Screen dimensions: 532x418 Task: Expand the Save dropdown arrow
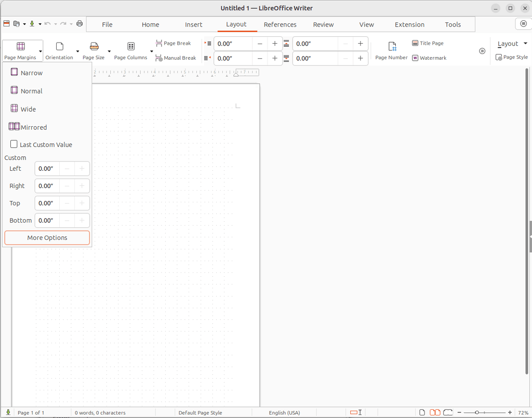[x=40, y=23]
